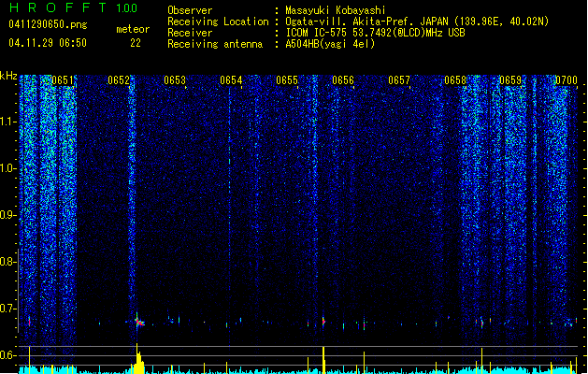The height and width of the screenshot is (374, 588).
Task: Select the Ogata-vill. Akita-Pref. JAPAN location text
Action: 417,22
